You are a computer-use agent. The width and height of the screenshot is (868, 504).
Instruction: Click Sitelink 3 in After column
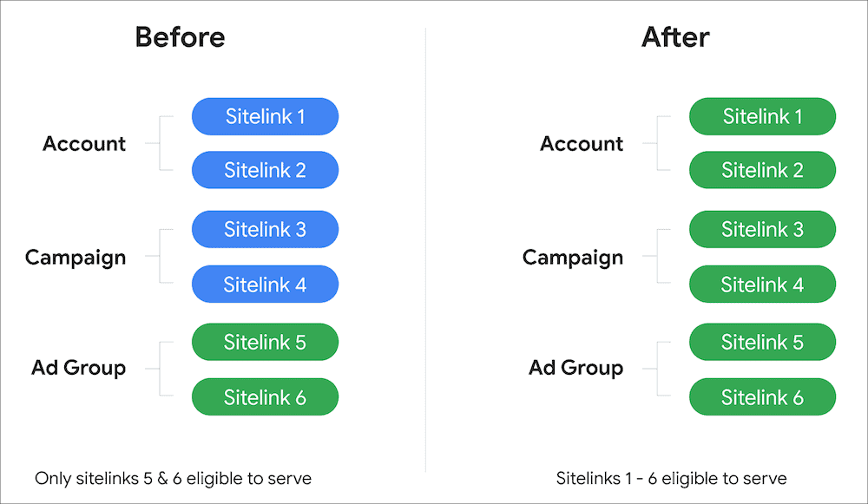(762, 230)
